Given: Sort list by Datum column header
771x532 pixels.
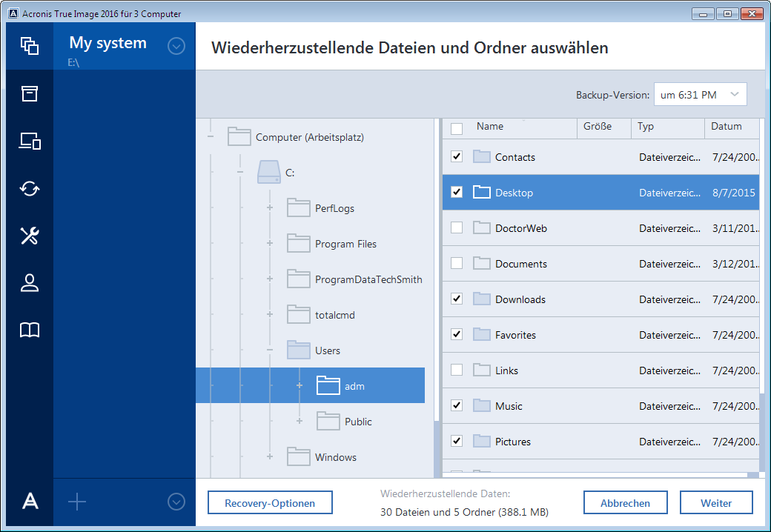Looking at the screenshot, I should [727, 127].
